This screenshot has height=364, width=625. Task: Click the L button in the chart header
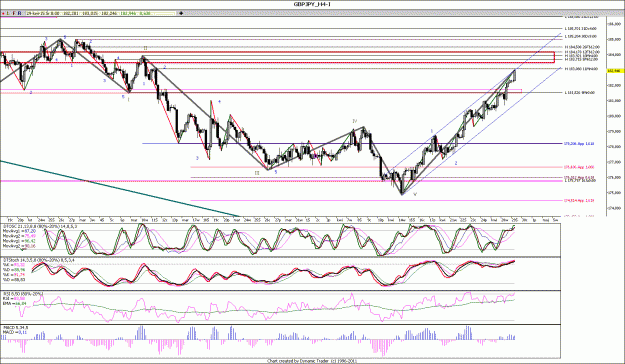(x=8, y=13)
